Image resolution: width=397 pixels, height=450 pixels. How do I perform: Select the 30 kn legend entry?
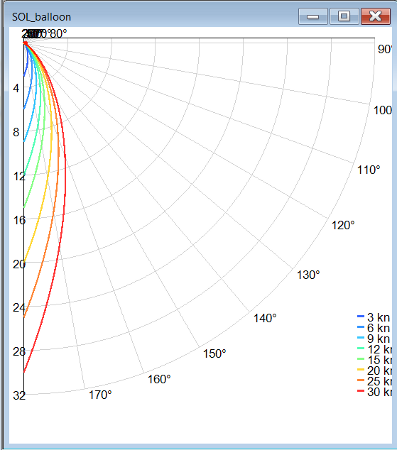point(374,392)
